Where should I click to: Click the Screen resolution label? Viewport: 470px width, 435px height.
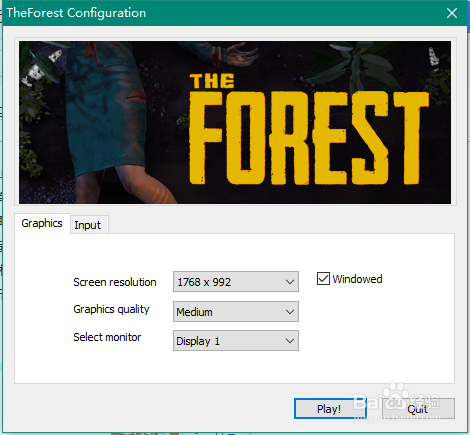(x=115, y=282)
